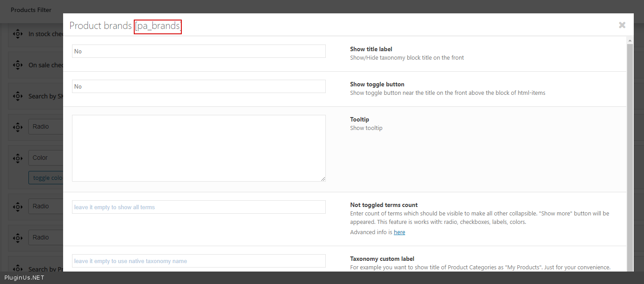The height and width of the screenshot is (284, 644).
Task: Expand the Color view type dropdown
Action: tap(46, 158)
